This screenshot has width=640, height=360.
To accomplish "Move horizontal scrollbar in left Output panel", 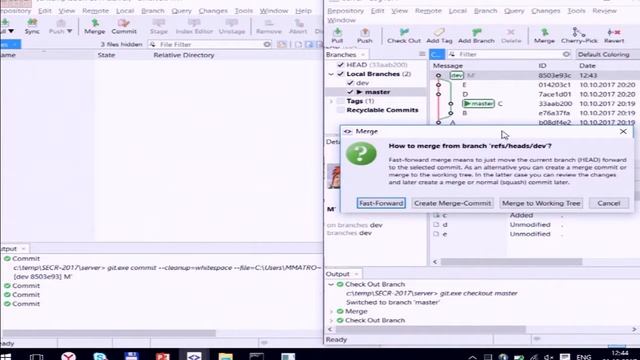I will point(109,333).
